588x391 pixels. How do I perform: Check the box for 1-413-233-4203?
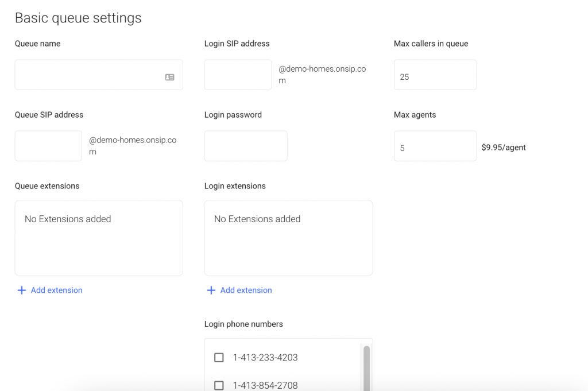219,357
